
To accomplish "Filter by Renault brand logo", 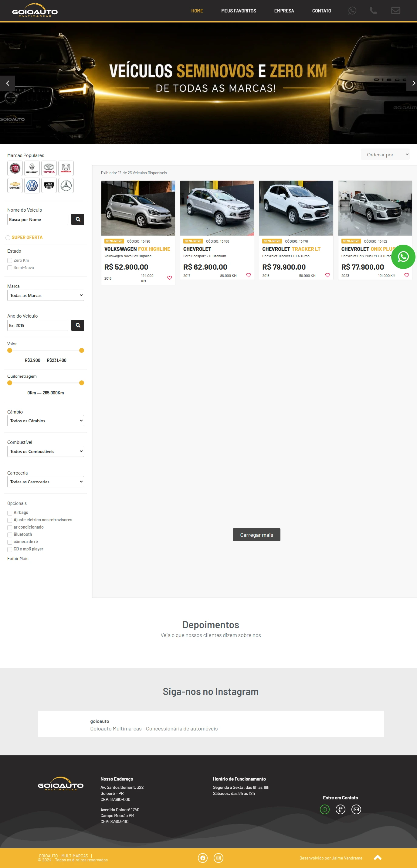I will [32, 168].
